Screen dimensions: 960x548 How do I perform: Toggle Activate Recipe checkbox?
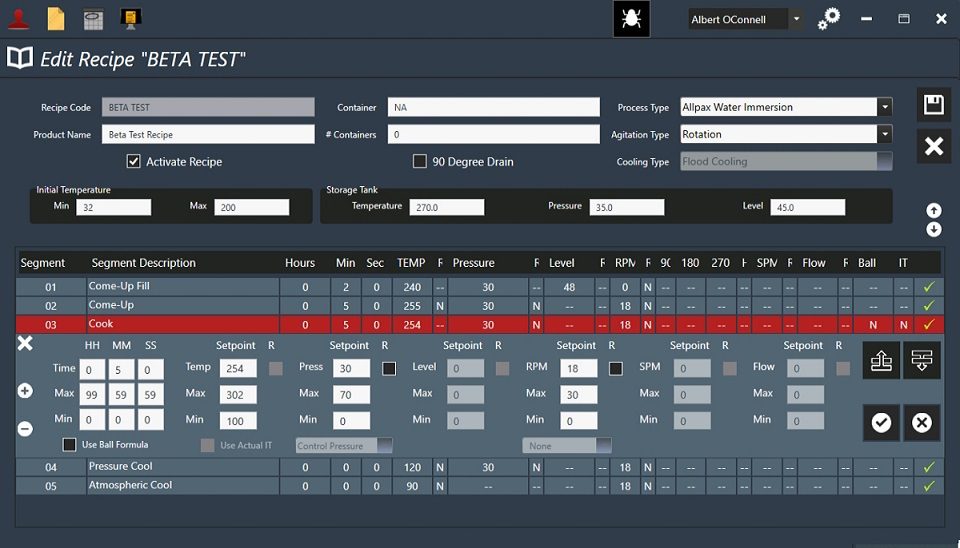(x=133, y=162)
